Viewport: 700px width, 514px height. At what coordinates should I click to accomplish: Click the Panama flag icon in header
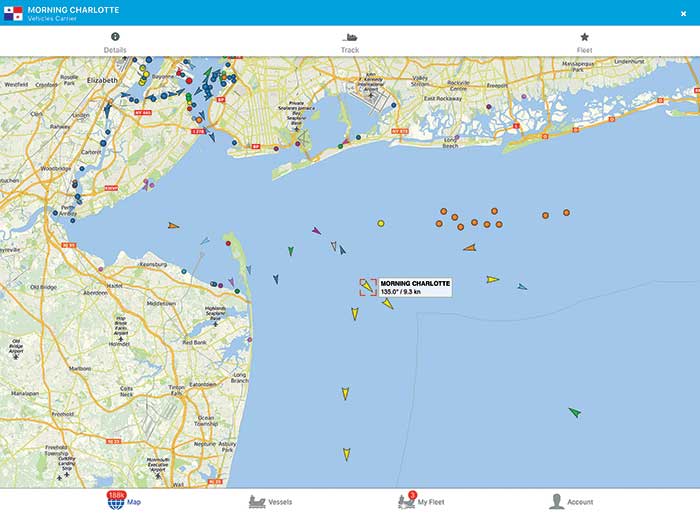click(x=13, y=13)
